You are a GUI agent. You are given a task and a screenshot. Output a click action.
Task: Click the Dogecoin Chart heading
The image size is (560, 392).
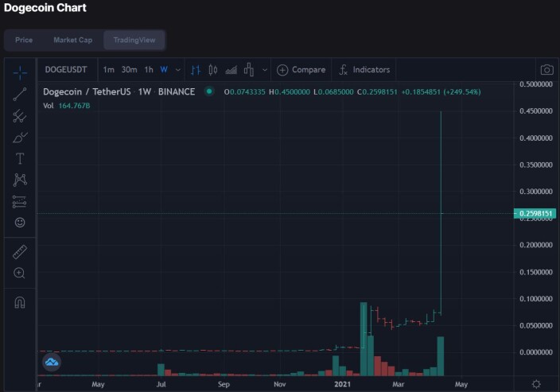45,7
